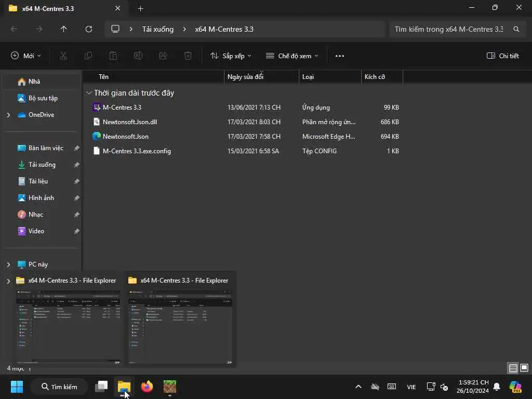Open the touch keyboard tray icon

coord(392,387)
